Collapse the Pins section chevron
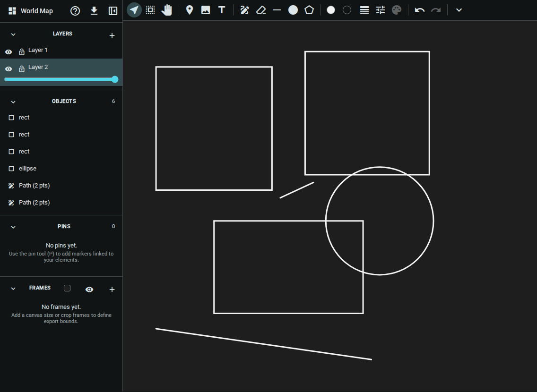The image size is (537, 392). (x=13, y=227)
